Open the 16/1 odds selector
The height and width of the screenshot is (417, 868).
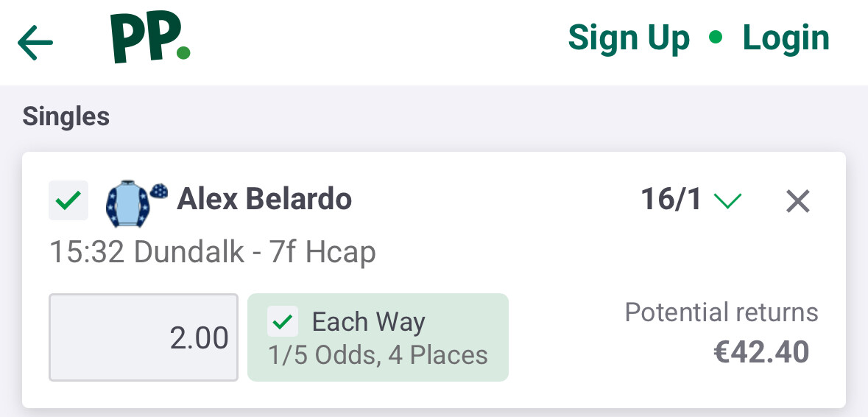click(x=671, y=200)
